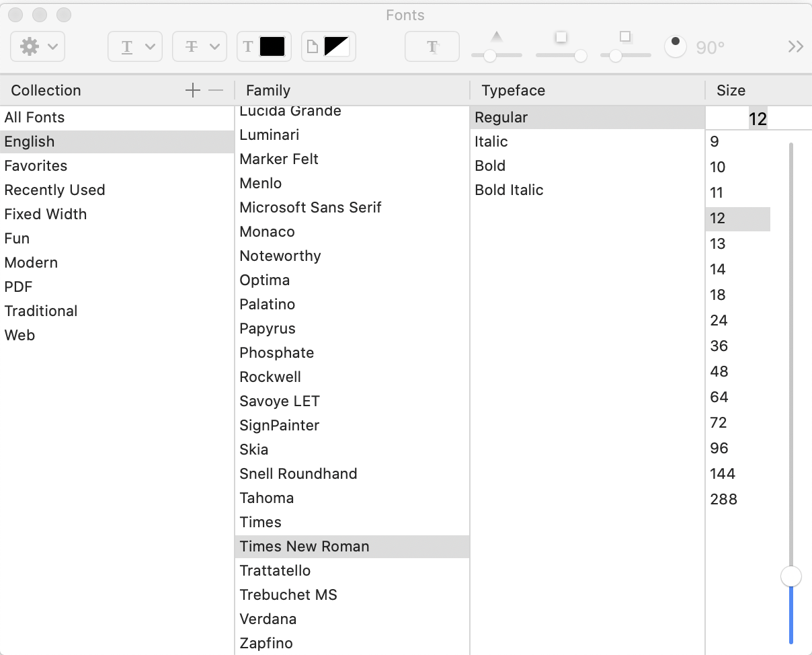Select the English collection
This screenshot has width=812, height=655.
click(x=117, y=141)
